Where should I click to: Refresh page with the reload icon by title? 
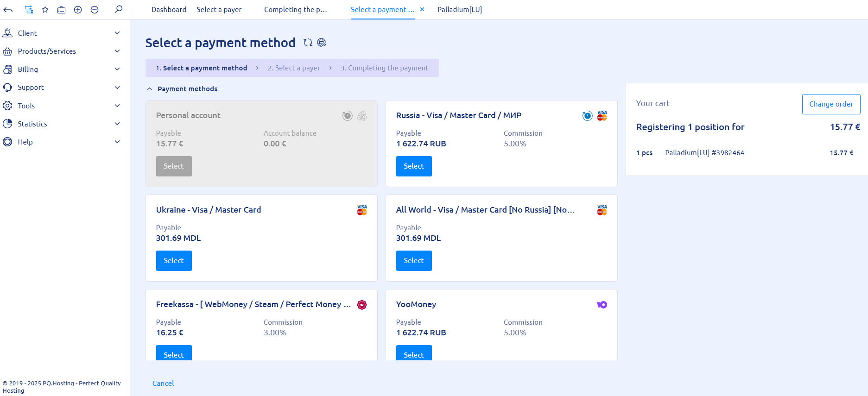(x=308, y=43)
